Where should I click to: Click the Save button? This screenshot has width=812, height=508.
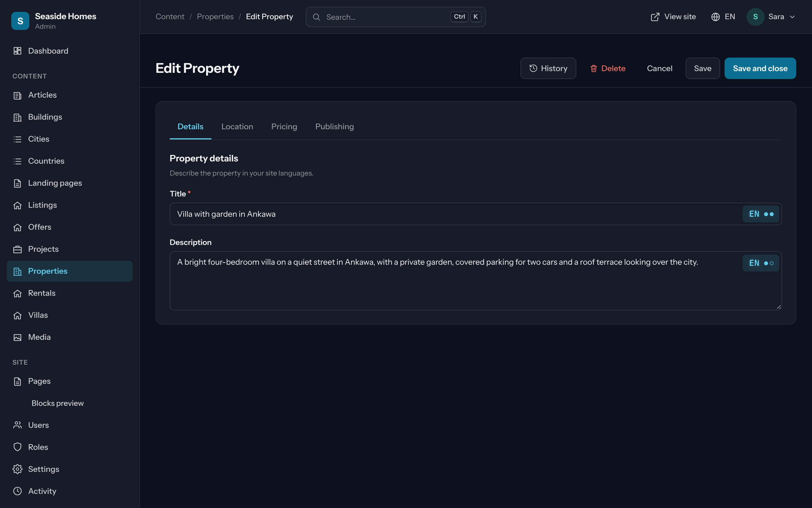pos(703,68)
